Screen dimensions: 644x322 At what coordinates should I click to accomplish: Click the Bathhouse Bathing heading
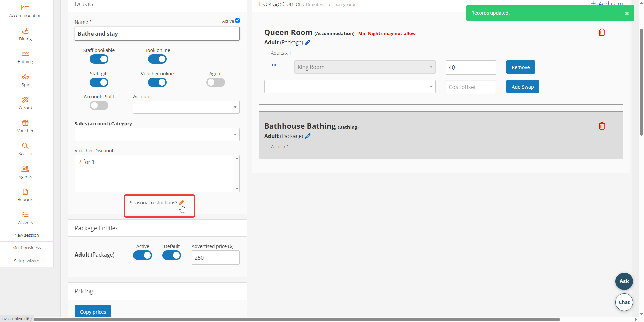pos(300,126)
